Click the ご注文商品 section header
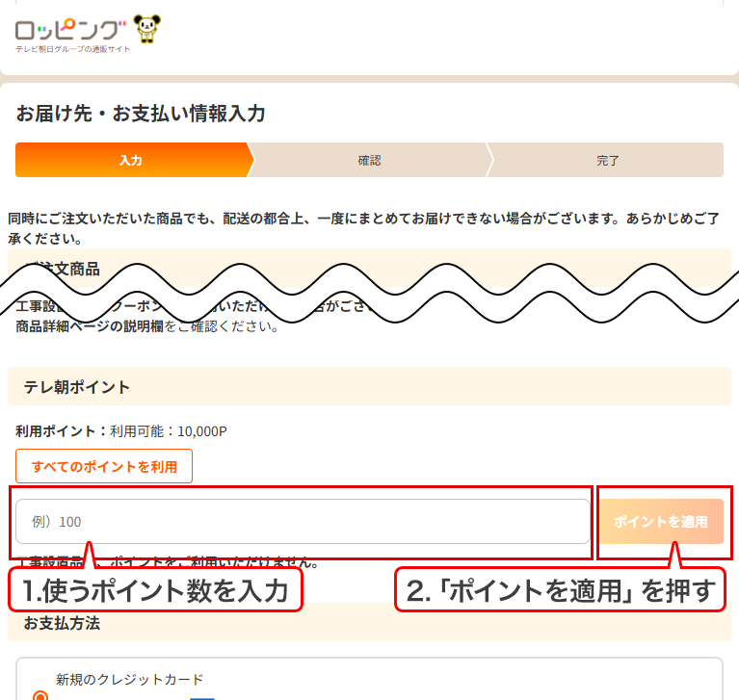 coord(67,269)
